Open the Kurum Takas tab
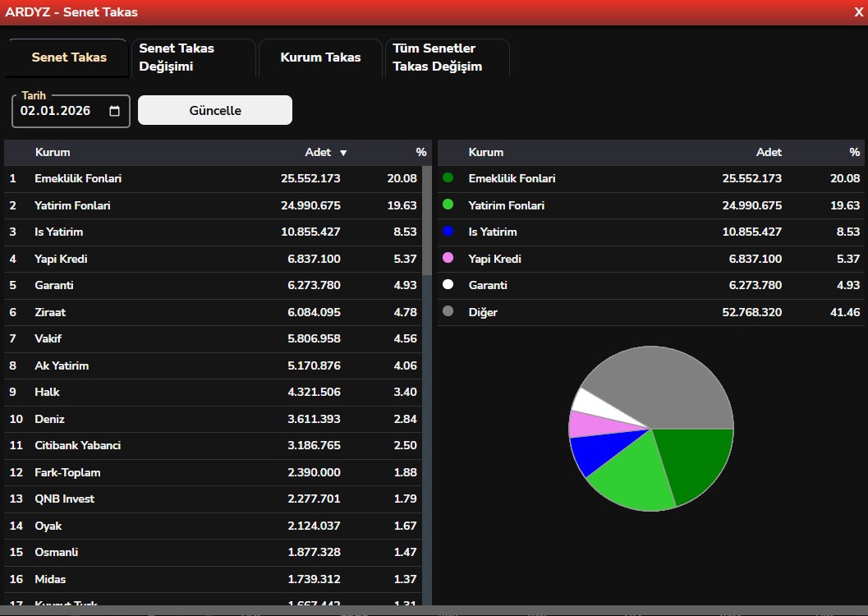The width and height of the screenshot is (868, 616). coord(320,57)
